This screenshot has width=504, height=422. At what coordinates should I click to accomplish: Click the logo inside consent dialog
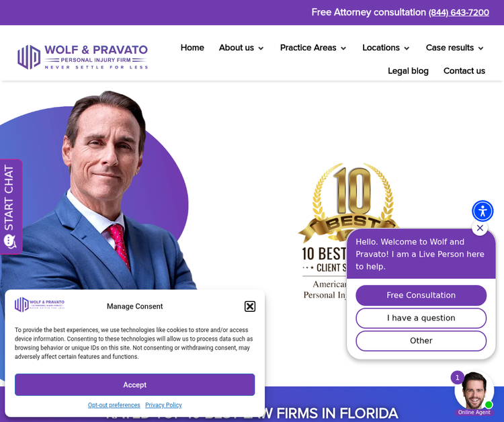[x=40, y=304]
